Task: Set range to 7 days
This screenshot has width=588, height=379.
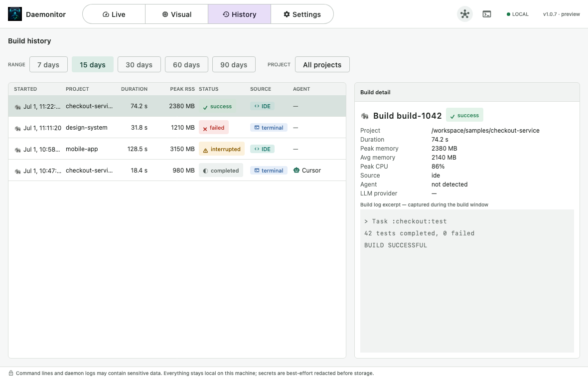Action: 48,64
